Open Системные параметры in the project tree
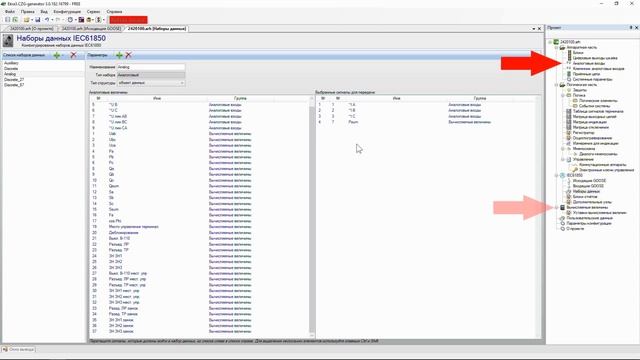The height and width of the screenshot is (360, 640). pyautogui.click(x=592, y=79)
